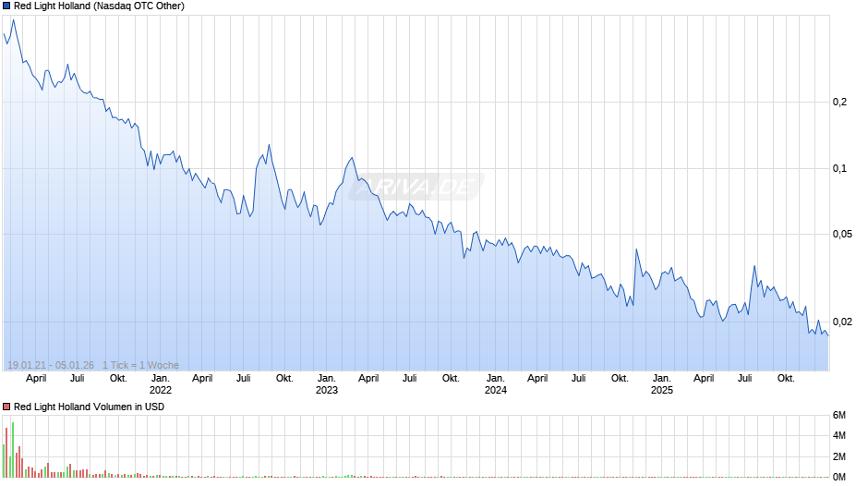The height and width of the screenshot is (486, 868).
Task: Click the 6M volume axis label
Action: [839, 415]
